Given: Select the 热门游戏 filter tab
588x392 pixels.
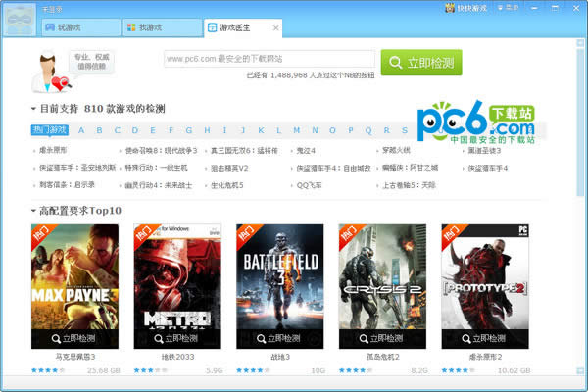Looking at the screenshot, I should (49, 130).
